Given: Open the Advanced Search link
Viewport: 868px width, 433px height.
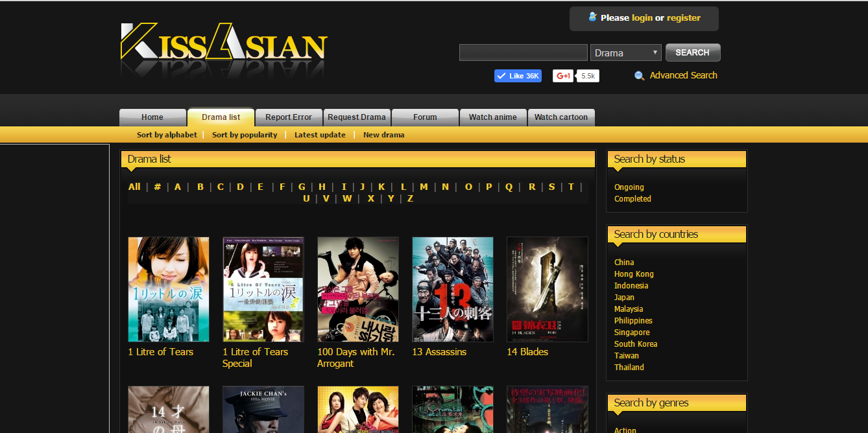Looking at the screenshot, I should pyautogui.click(x=683, y=75).
